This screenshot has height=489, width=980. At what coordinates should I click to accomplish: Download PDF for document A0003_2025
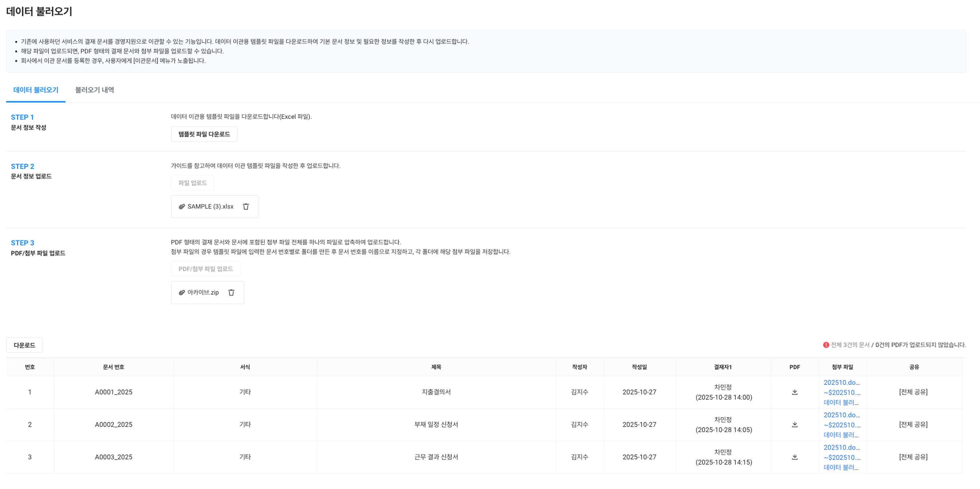coord(794,457)
